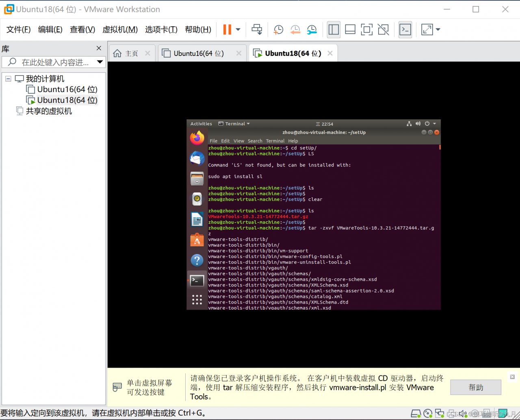Open the 编辑(E) menu
Viewport: 520px width, 420px height.
pos(50,29)
